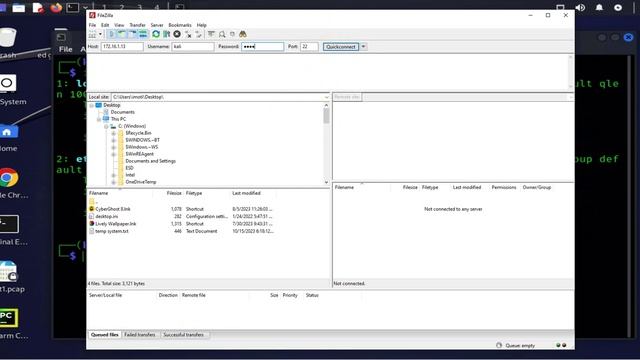The image size is (640, 360).
Task: Open FileZilla File menu
Action: click(93, 25)
